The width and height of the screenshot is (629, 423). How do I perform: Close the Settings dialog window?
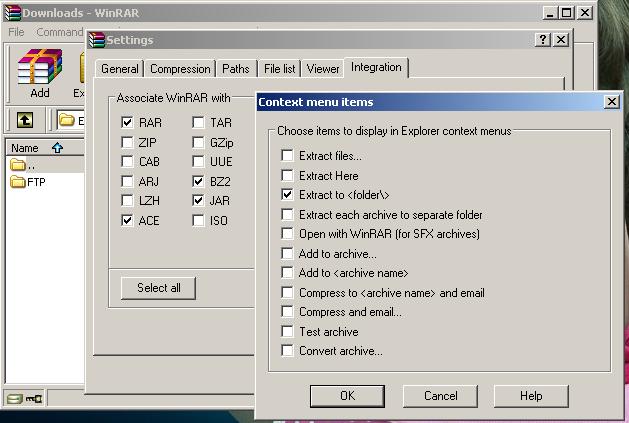(561, 40)
